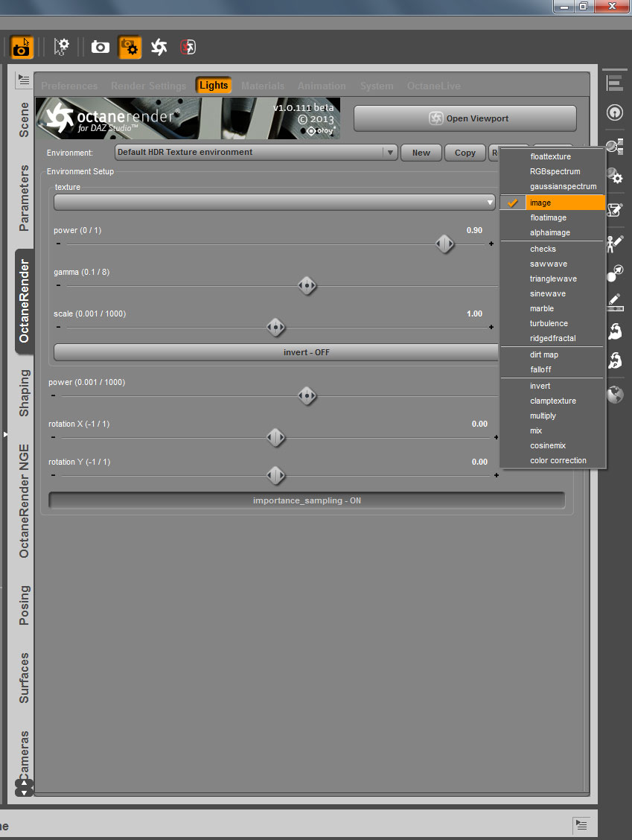Click the orange camera toolbar icon
Viewport: 632px width, 840px height.
coord(22,47)
